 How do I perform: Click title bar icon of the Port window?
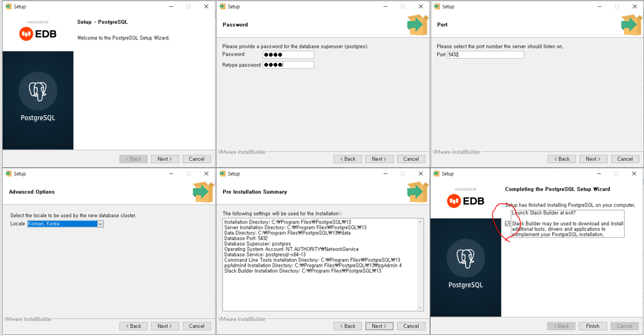(x=437, y=7)
